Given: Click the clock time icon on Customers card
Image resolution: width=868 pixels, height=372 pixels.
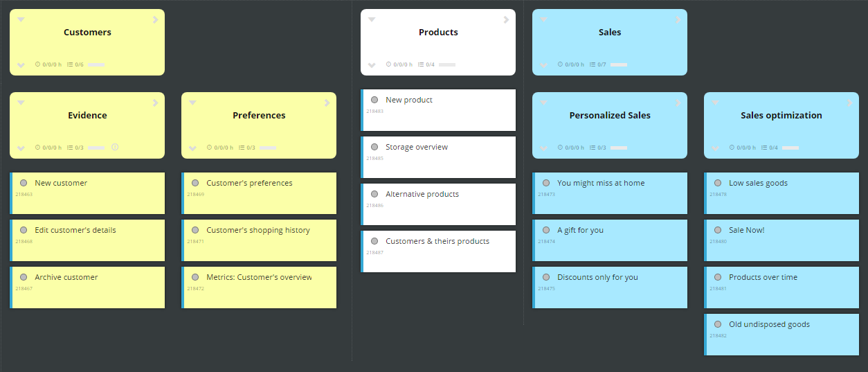Looking at the screenshot, I should click(38, 64).
